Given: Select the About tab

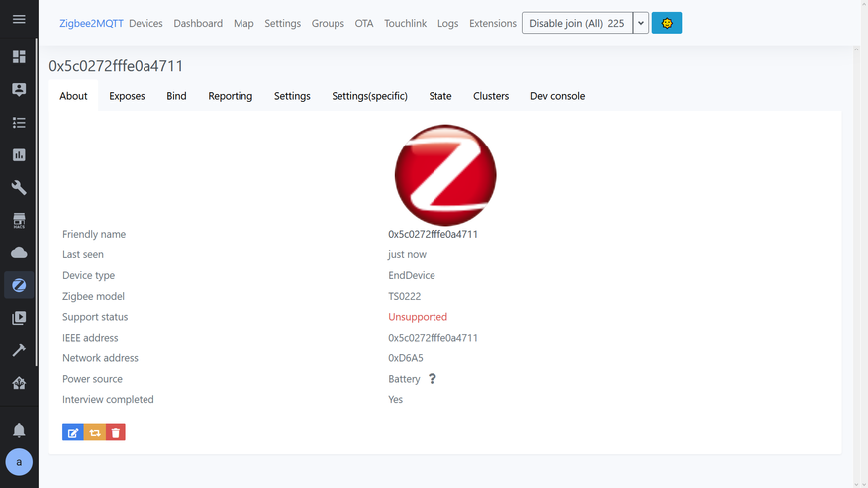Looking at the screenshot, I should pos(73,96).
